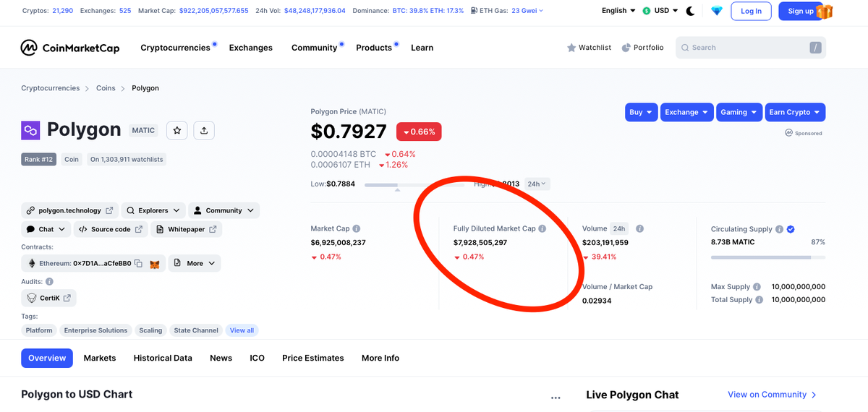Open the Buy dropdown button

(x=641, y=112)
